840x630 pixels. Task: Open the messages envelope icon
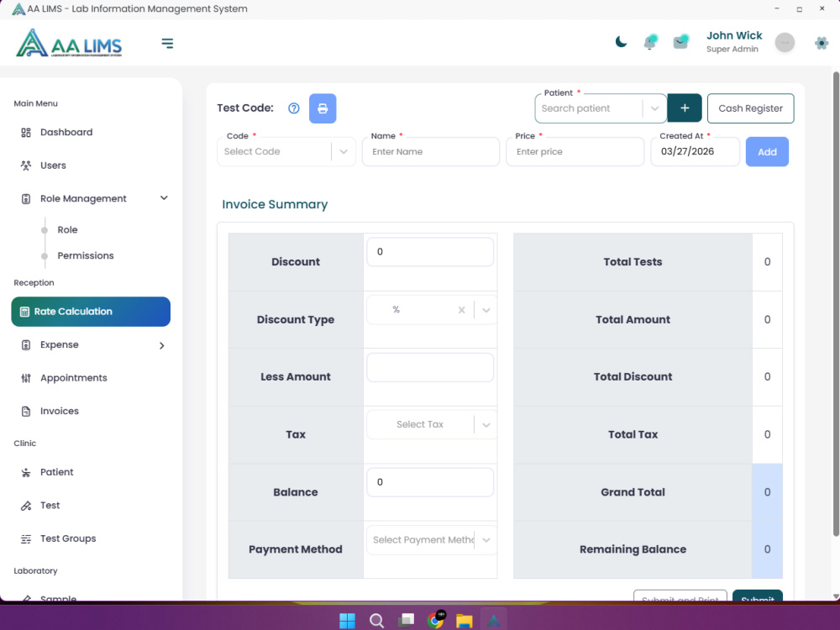pyautogui.click(x=681, y=42)
